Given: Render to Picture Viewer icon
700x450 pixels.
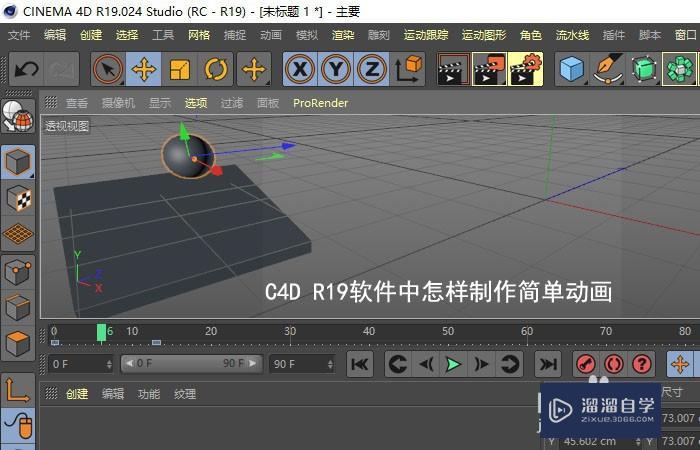Looking at the screenshot, I should (x=489, y=69).
